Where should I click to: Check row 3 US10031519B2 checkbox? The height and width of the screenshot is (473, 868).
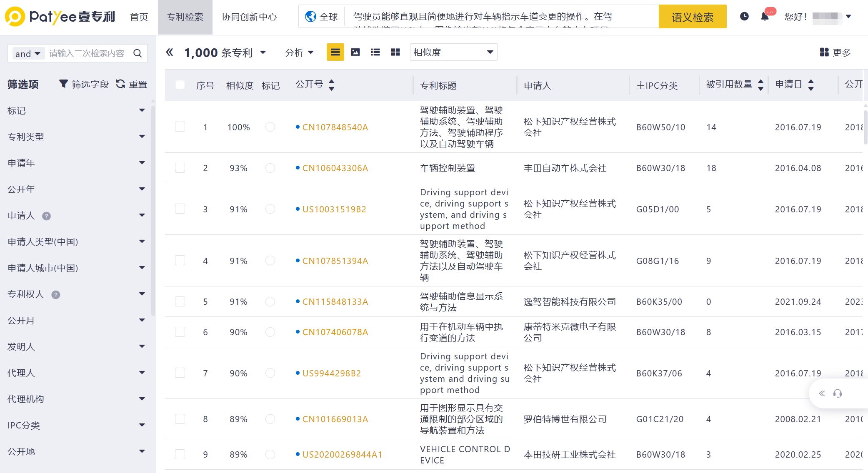pos(180,209)
